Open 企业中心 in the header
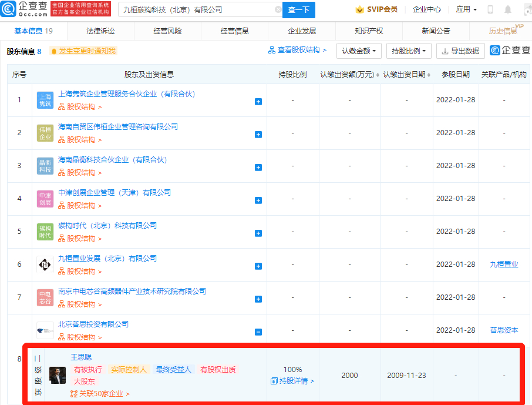The image size is (532, 405). point(427,9)
